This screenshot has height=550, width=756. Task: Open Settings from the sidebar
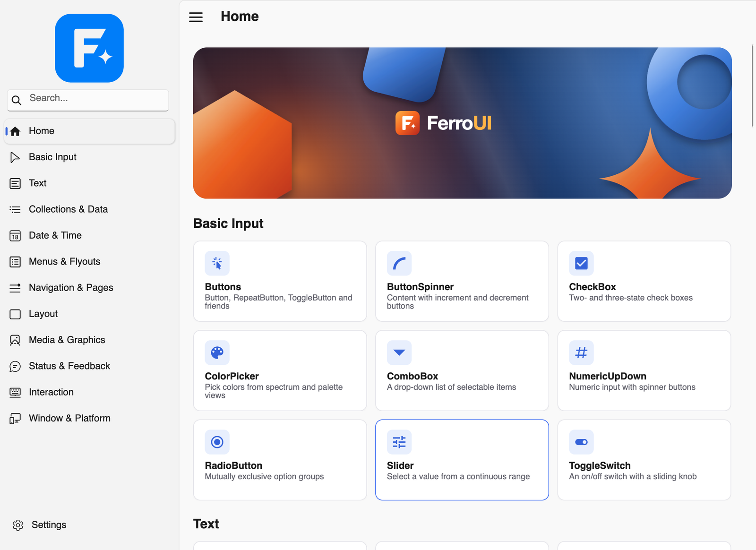click(89, 525)
